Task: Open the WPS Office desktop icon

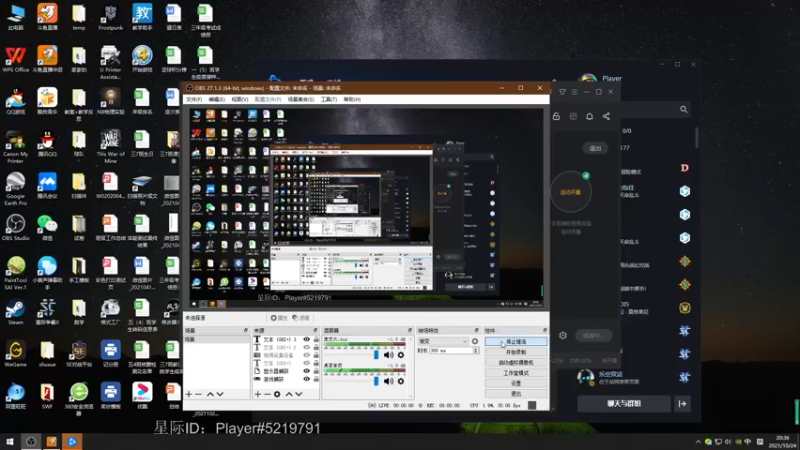Action: (15, 59)
